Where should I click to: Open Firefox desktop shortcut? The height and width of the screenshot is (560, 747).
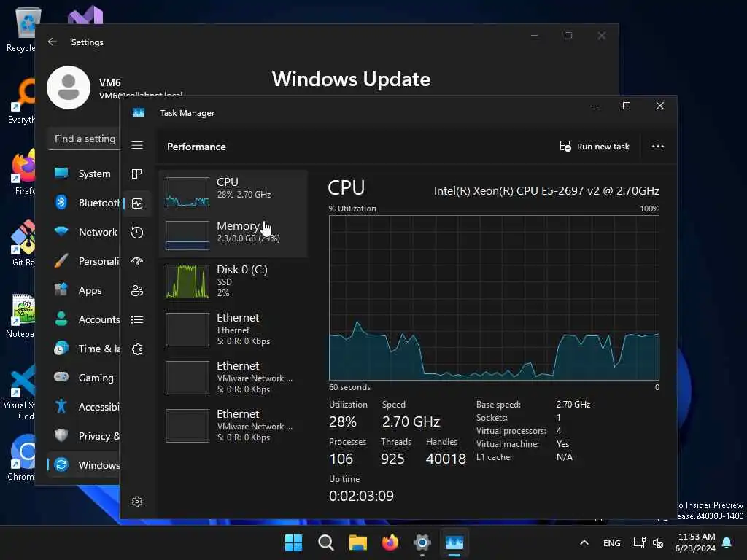[23, 172]
